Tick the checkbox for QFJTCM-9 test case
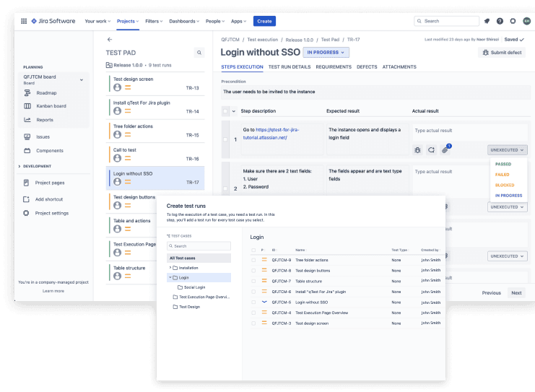Image resolution: width=535 pixels, height=392 pixels. tap(253, 260)
